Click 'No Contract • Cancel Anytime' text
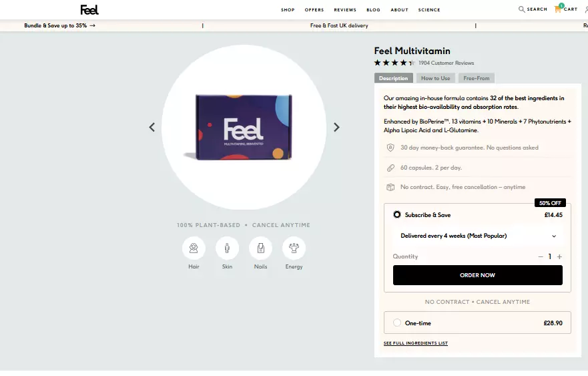 [x=477, y=302]
